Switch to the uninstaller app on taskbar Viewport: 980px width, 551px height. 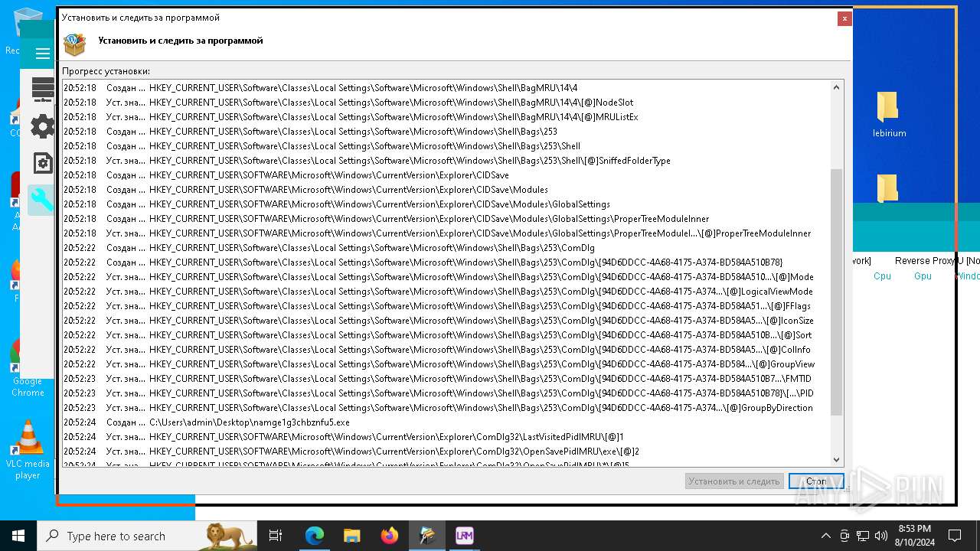427,536
